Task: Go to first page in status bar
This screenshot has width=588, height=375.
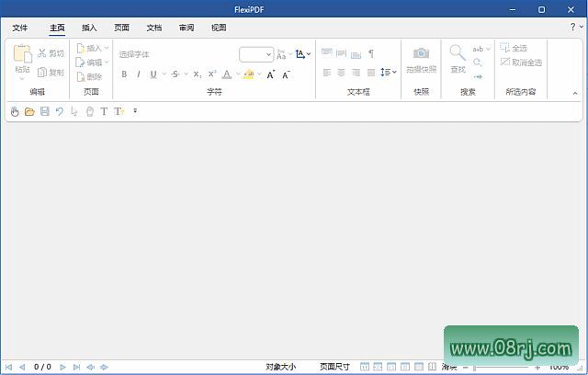Action: point(8,367)
